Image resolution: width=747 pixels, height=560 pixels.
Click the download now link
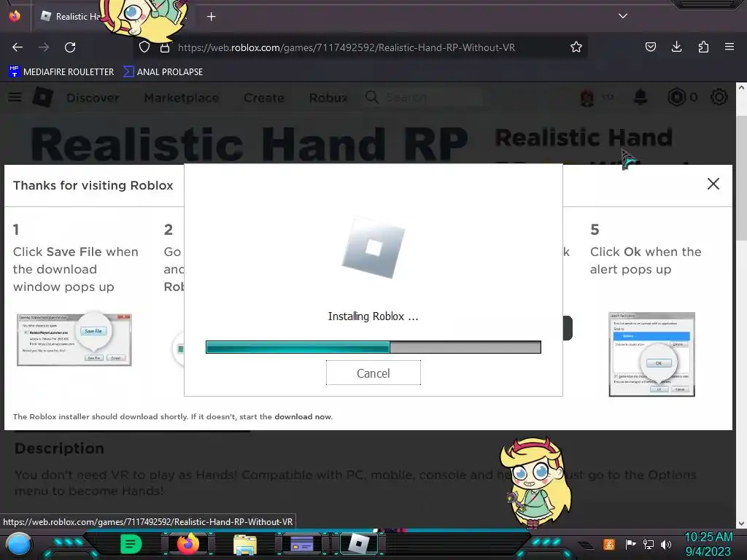pyautogui.click(x=303, y=416)
